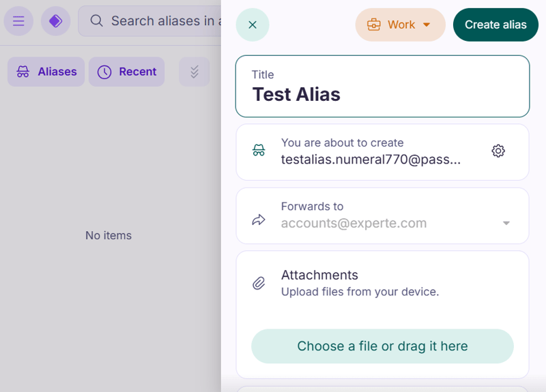Open the Work vault dropdown
The width and height of the screenshot is (546, 392).
(x=400, y=25)
